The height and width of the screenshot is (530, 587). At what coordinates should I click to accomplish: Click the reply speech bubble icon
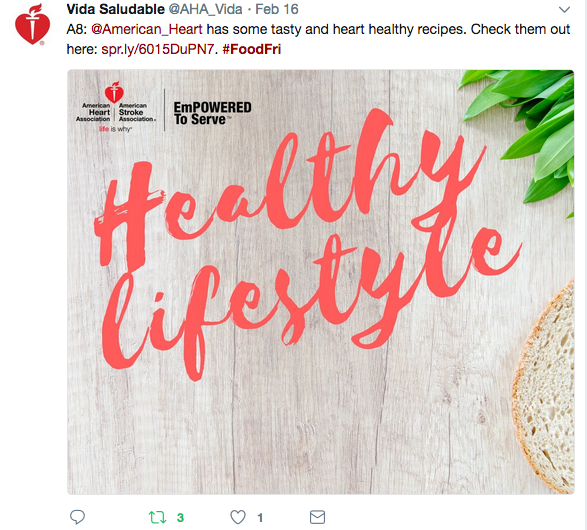coord(77,517)
